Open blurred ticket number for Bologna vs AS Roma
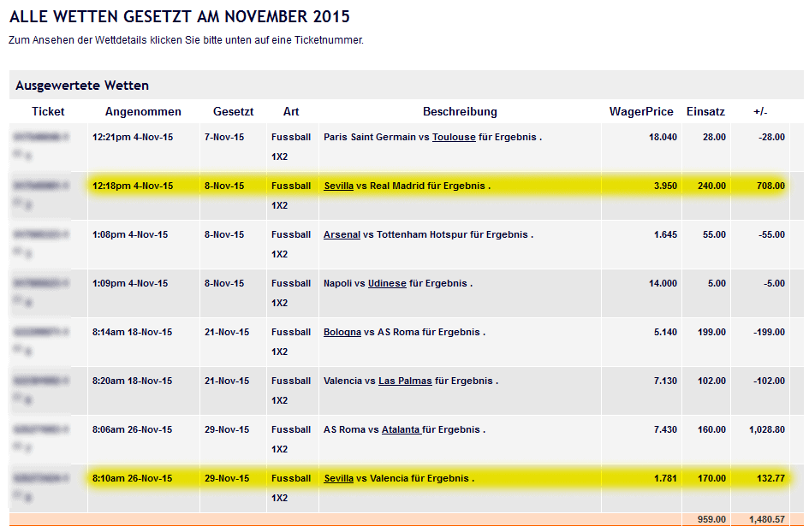809x532 pixels. tap(41, 333)
